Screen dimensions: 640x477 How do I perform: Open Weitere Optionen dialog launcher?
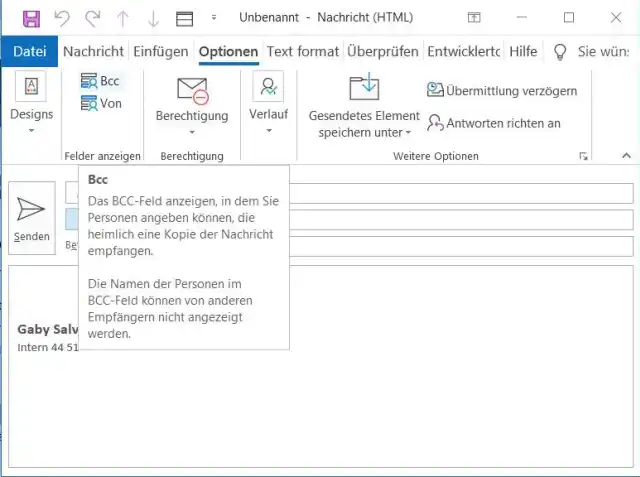(x=583, y=156)
